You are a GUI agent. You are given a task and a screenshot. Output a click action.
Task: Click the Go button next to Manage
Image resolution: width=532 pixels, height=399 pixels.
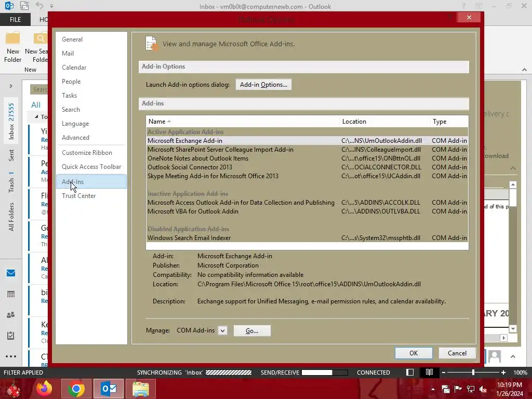[252, 331]
